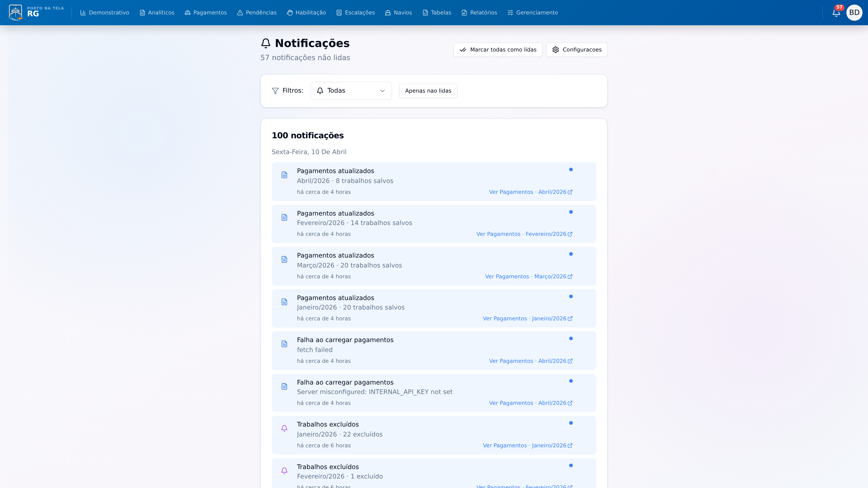Viewport: 868px width, 488px height.
Task: Open the Relatórios menu
Action: 479,12
